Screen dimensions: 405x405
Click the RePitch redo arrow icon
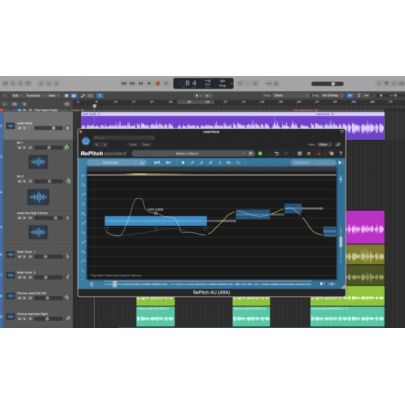[x=286, y=153]
